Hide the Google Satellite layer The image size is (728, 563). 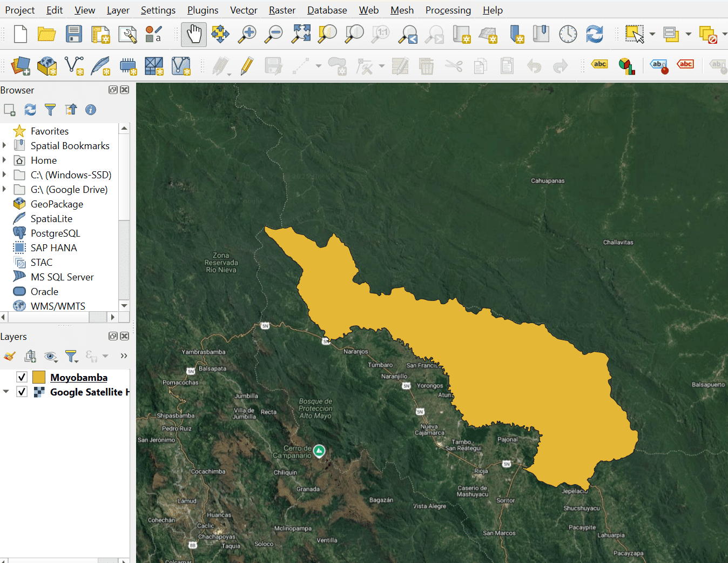click(22, 392)
